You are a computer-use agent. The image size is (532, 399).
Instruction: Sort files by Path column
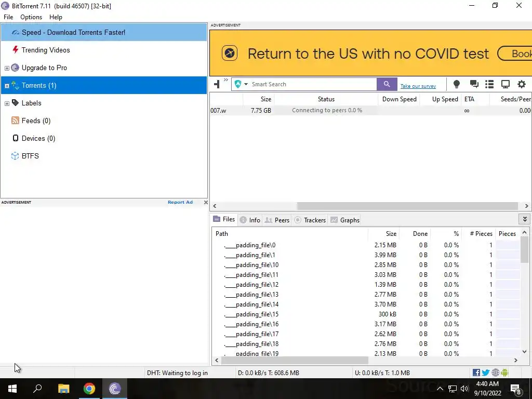click(290, 233)
